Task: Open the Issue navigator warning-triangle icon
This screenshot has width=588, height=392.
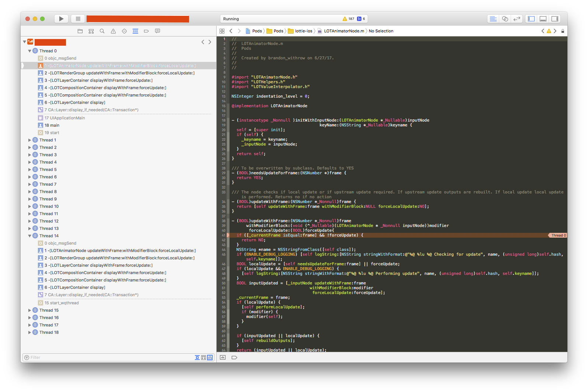Action: coord(113,31)
